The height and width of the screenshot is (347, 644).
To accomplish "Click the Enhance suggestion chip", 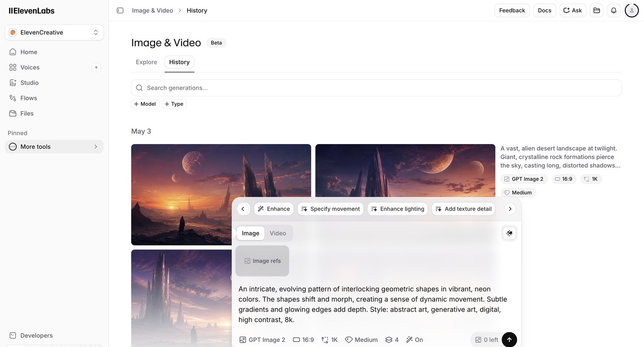I will pyautogui.click(x=274, y=209).
